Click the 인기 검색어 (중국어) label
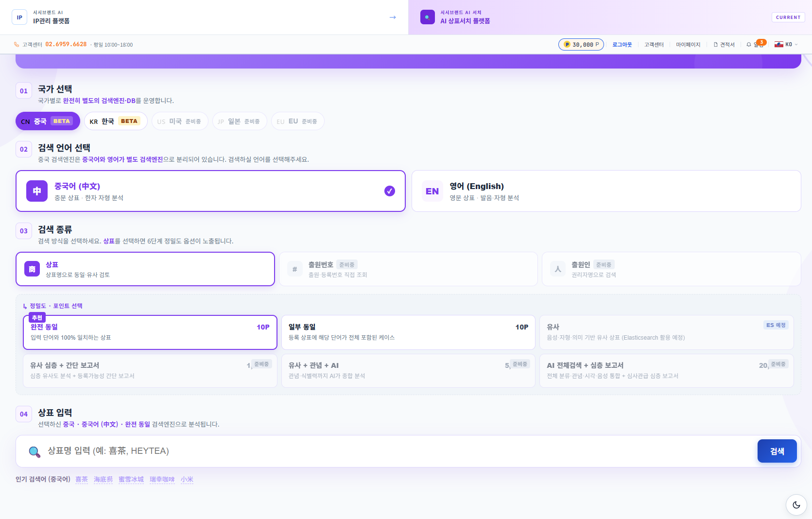 [x=43, y=480]
